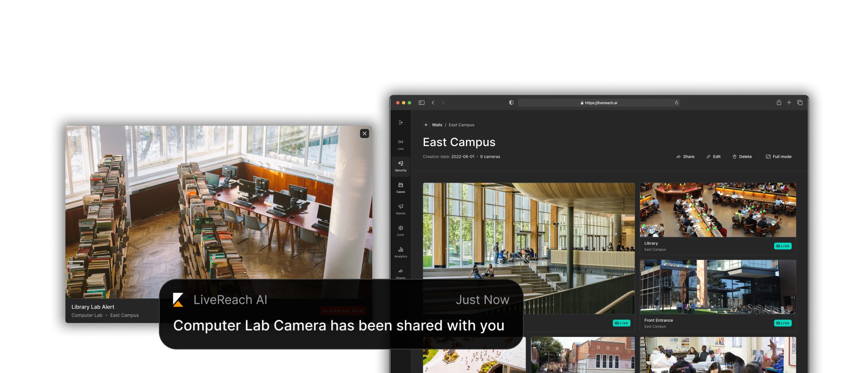Click the Library Lab Alert title
This screenshot has width=868, height=373.
[x=93, y=307]
